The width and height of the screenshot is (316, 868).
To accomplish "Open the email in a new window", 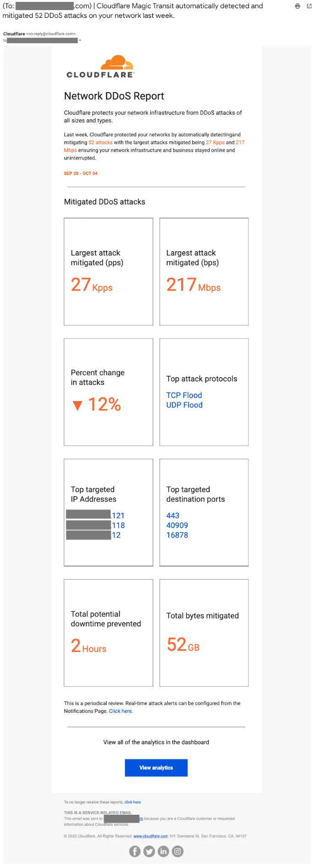I will (309, 6).
